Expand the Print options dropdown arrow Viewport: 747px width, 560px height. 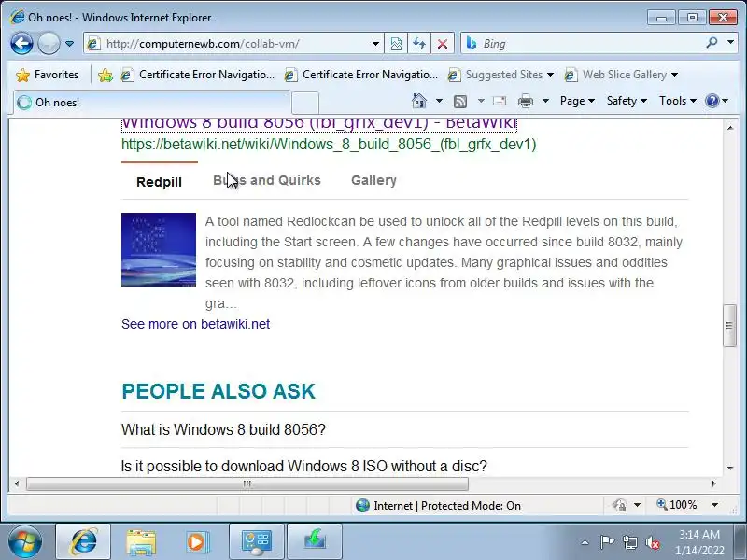click(x=546, y=101)
